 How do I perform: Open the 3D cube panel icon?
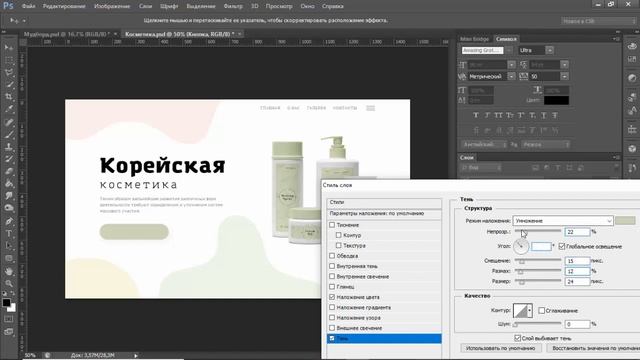(632, 148)
